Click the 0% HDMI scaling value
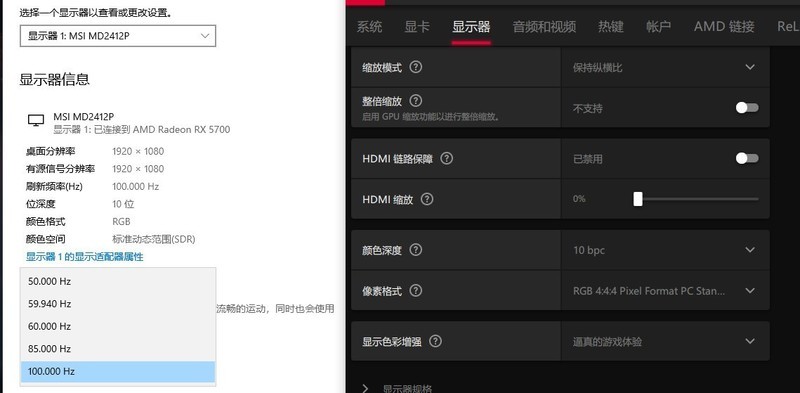This screenshot has height=393, width=800. [x=579, y=199]
